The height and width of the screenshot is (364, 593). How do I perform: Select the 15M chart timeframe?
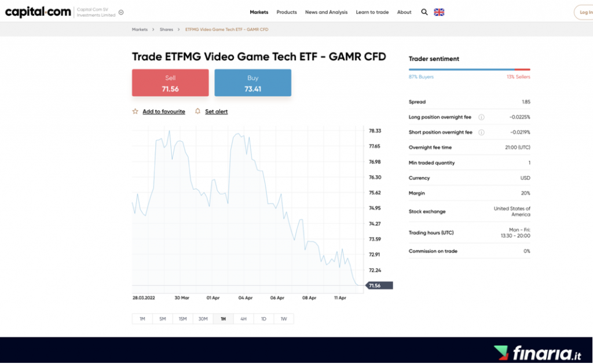point(182,319)
